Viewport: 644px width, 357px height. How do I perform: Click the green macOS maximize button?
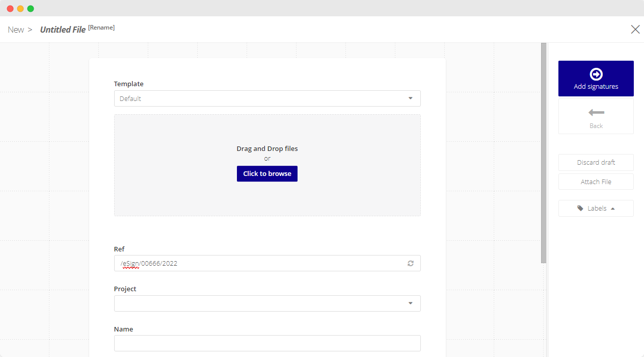point(31,9)
